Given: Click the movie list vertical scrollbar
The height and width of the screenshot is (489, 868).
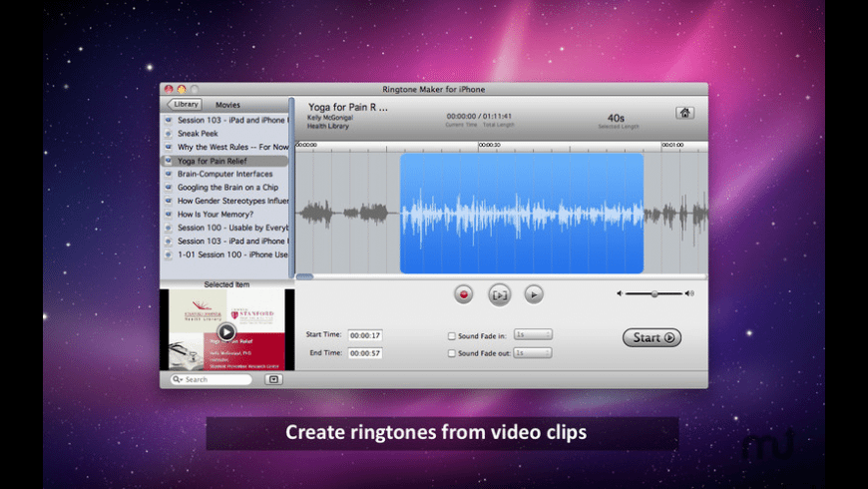Looking at the screenshot, I should coord(291,189).
